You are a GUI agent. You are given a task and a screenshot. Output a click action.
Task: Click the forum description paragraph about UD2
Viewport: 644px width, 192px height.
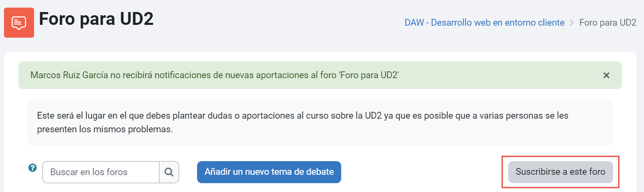pyautogui.click(x=303, y=122)
